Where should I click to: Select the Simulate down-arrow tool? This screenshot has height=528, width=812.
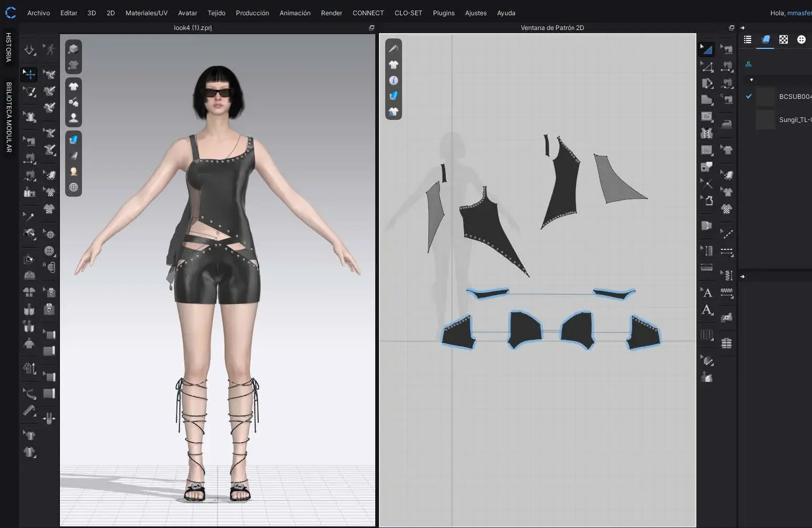pyautogui.click(x=29, y=49)
